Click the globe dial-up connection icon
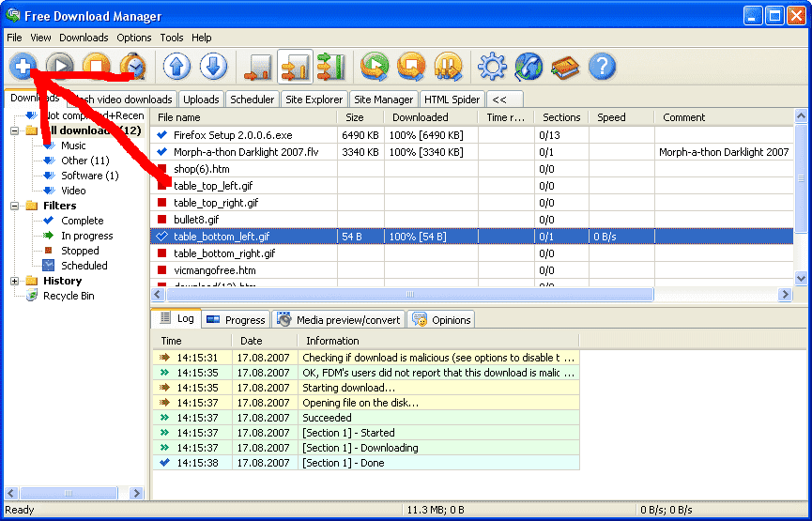Image resolution: width=812 pixels, height=521 pixels. tap(529, 67)
